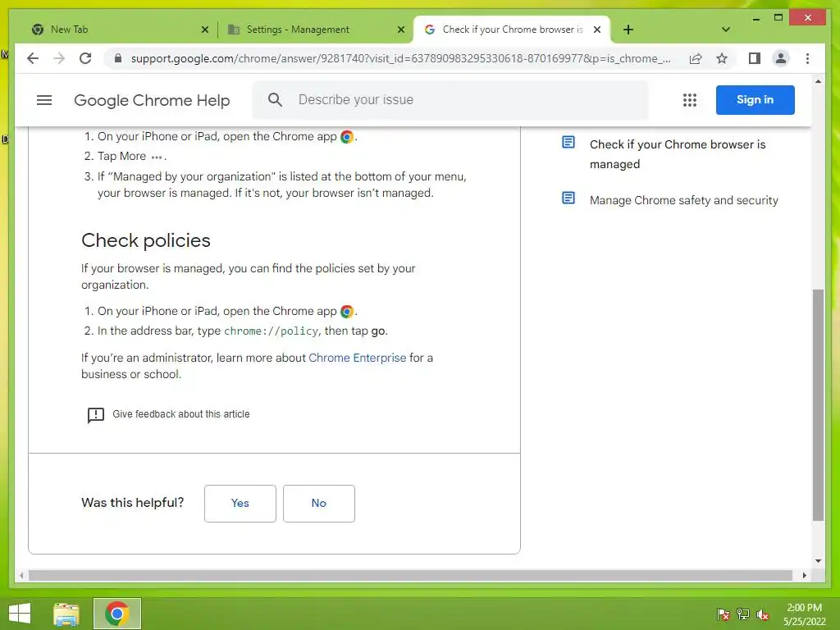Click the feedback speech bubble icon

click(x=95, y=414)
